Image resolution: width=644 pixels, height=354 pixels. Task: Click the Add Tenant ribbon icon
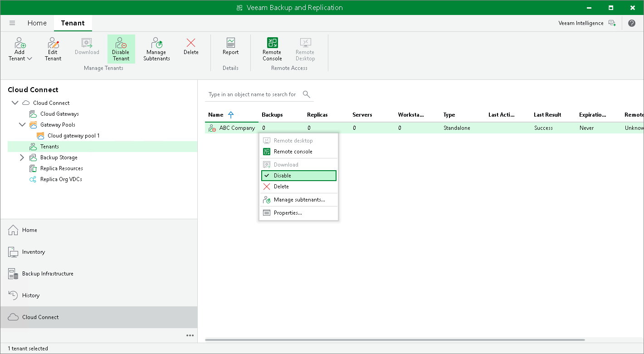point(20,43)
